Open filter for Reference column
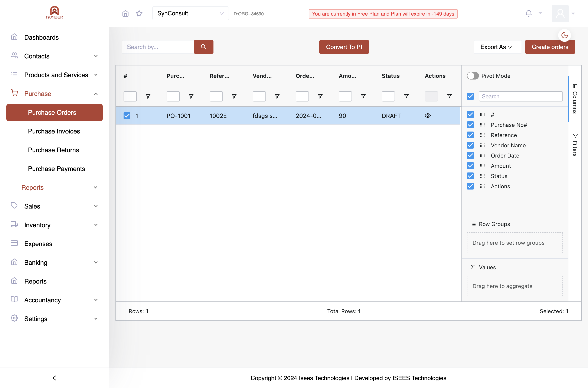This screenshot has height=388, width=588. click(x=234, y=96)
